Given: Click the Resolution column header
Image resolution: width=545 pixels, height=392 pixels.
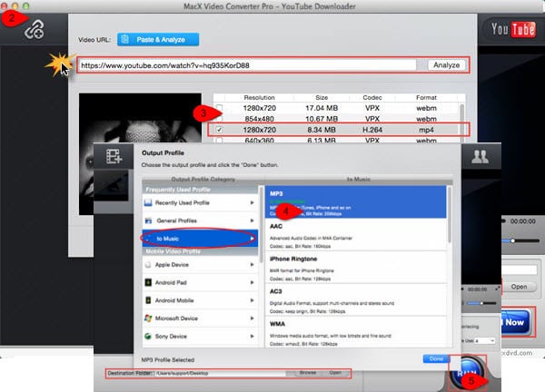Looking at the screenshot, I should (x=259, y=98).
